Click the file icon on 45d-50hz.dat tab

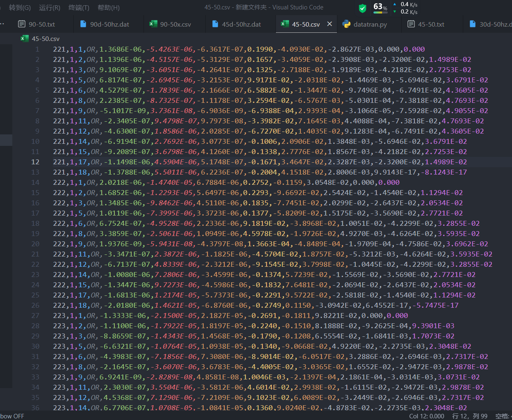click(x=215, y=24)
